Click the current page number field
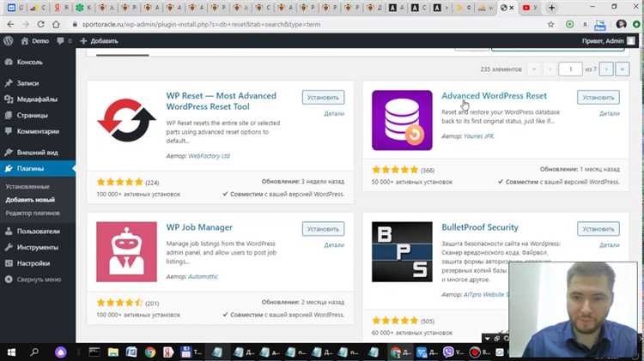Screen dimensions: 644x361 click(570, 69)
